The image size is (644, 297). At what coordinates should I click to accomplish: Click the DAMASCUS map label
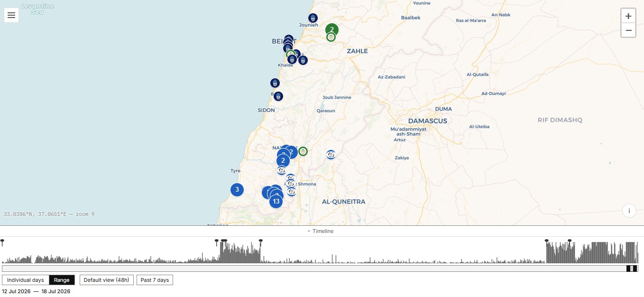pyautogui.click(x=428, y=121)
